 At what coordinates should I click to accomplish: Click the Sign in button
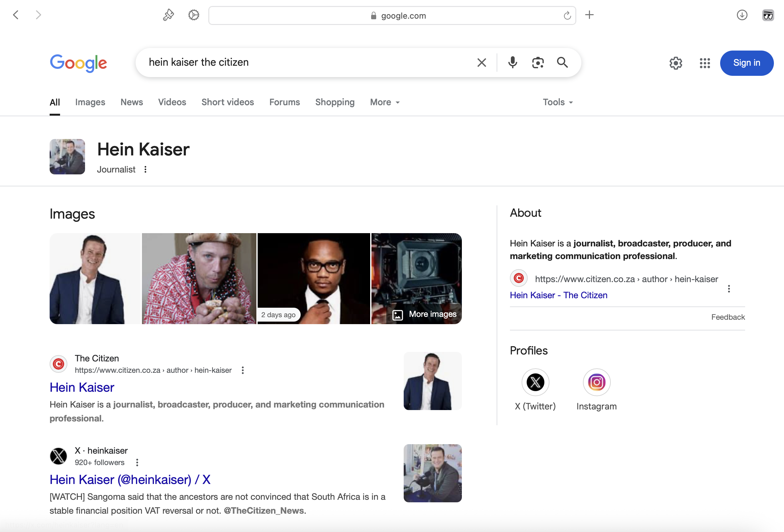coord(747,63)
